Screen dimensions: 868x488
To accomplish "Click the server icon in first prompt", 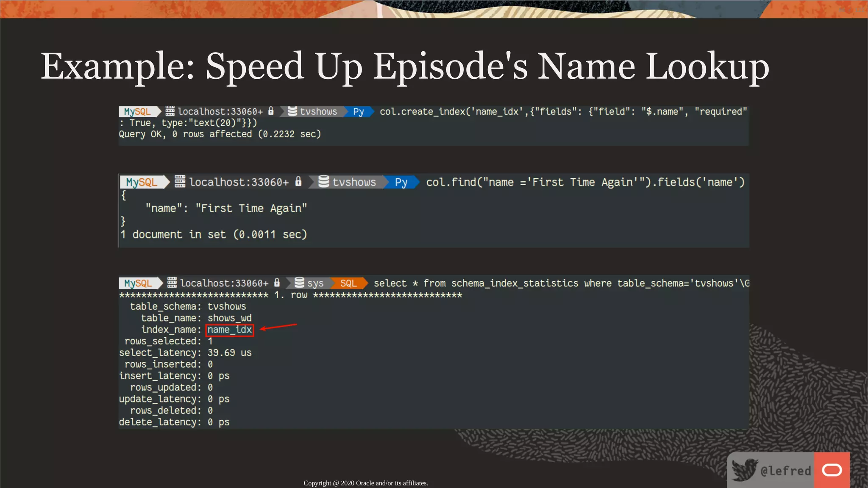I will point(170,111).
